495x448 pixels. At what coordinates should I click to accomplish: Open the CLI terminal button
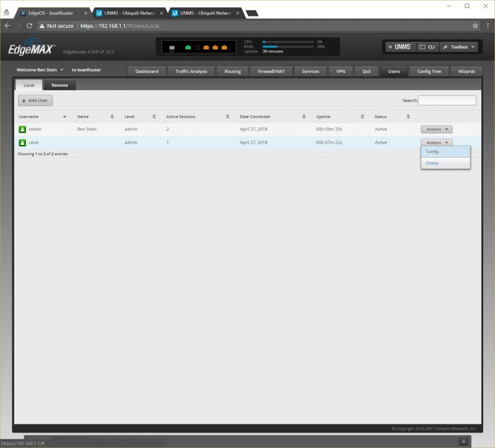click(428, 47)
